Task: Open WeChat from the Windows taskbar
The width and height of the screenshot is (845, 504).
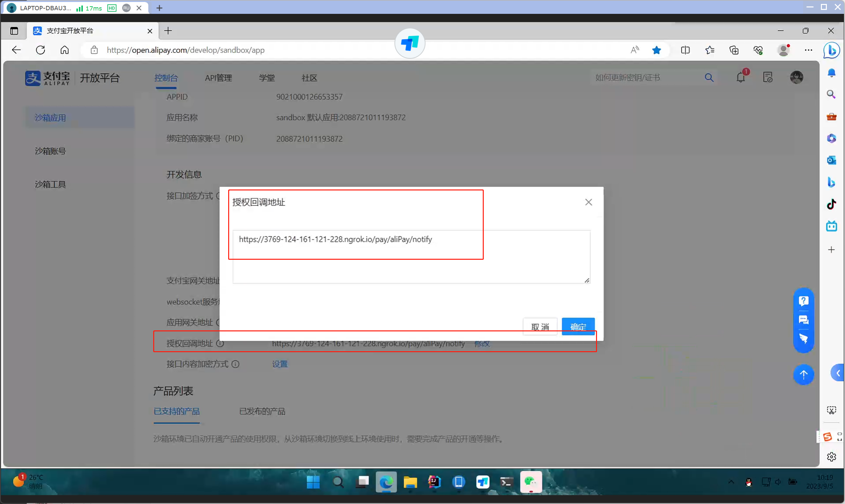Action: coord(530,482)
